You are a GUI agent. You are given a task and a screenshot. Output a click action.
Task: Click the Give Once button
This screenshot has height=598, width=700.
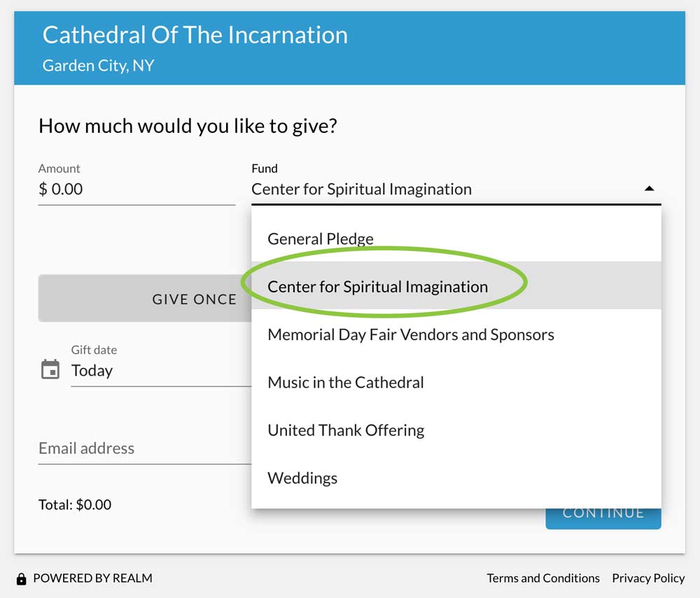tap(145, 299)
